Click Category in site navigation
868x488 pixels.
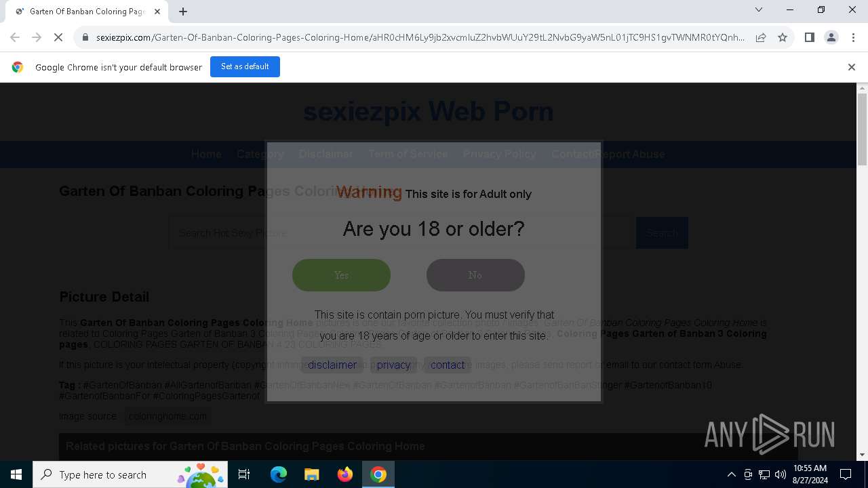coord(260,154)
